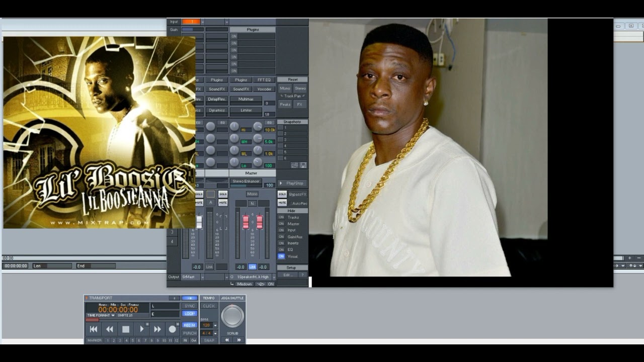644x362 pixels.
Task: Toggle SNAP in the Tempo section
Action: (x=209, y=340)
